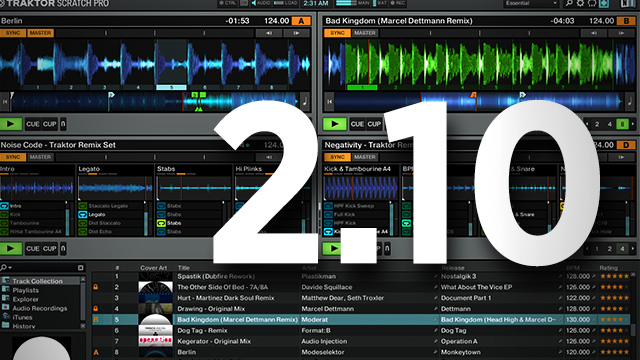
Task: Open the search magnifier icon in header
Action: coord(569,3)
